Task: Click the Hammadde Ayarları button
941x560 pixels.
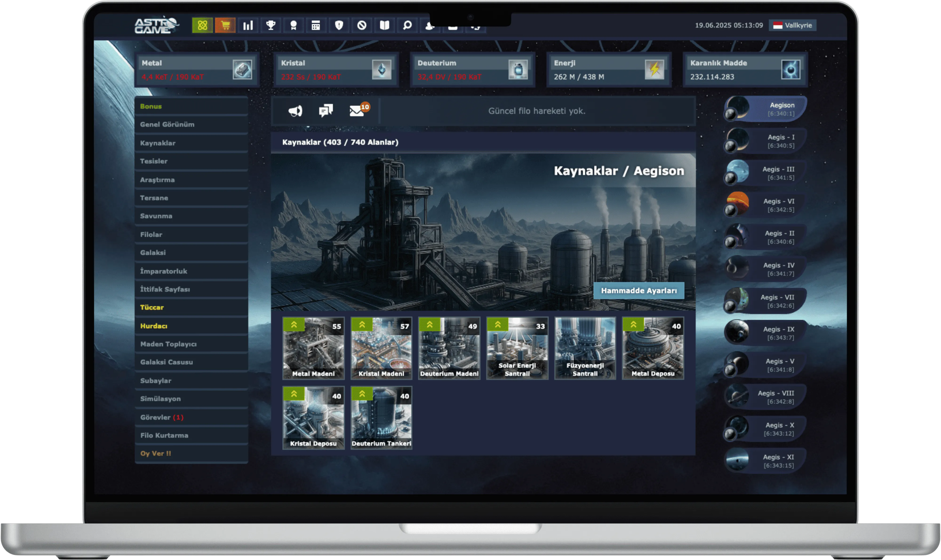Action: 639,290
